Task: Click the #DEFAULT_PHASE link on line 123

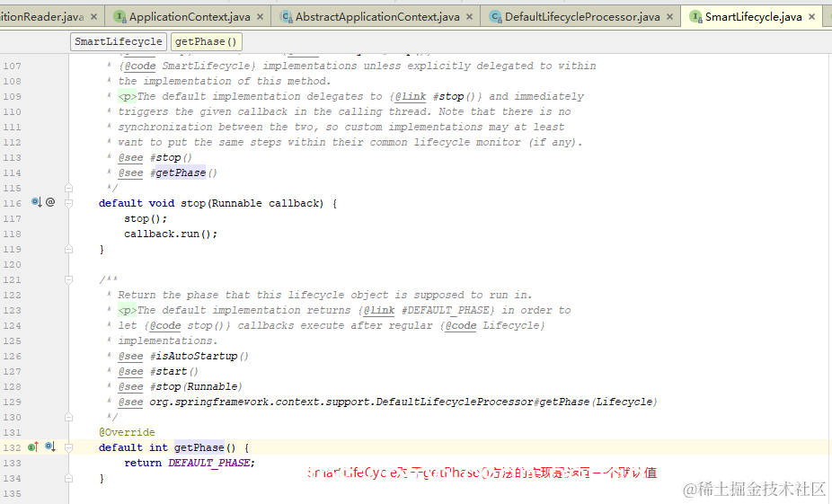Action: (x=445, y=310)
